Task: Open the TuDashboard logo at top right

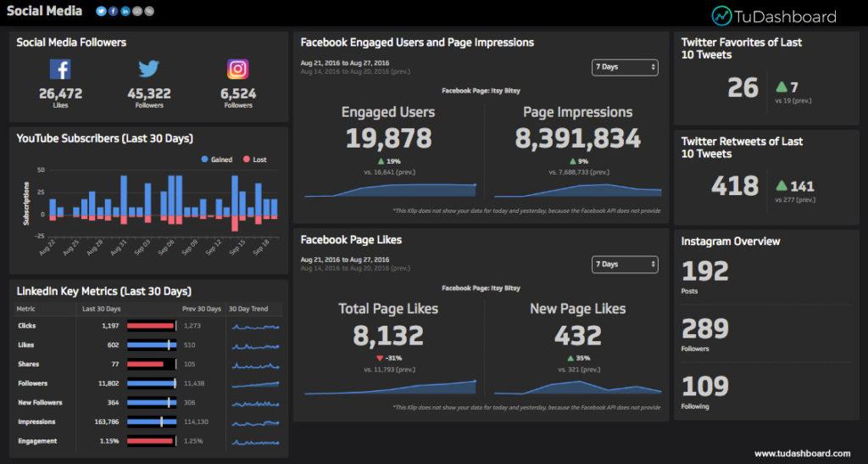Action: (x=773, y=16)
